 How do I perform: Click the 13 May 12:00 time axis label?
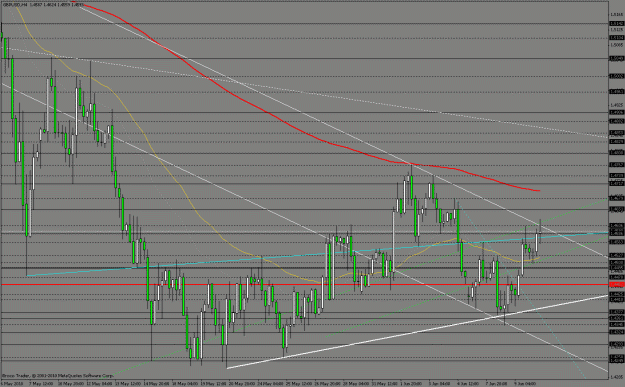pyautogui.click(x=128, y=383)
